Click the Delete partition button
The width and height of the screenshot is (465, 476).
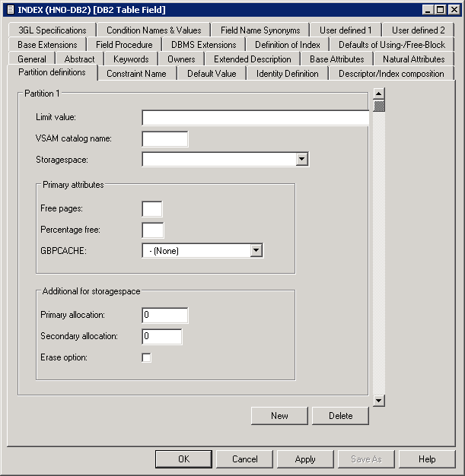coord(340,416)
